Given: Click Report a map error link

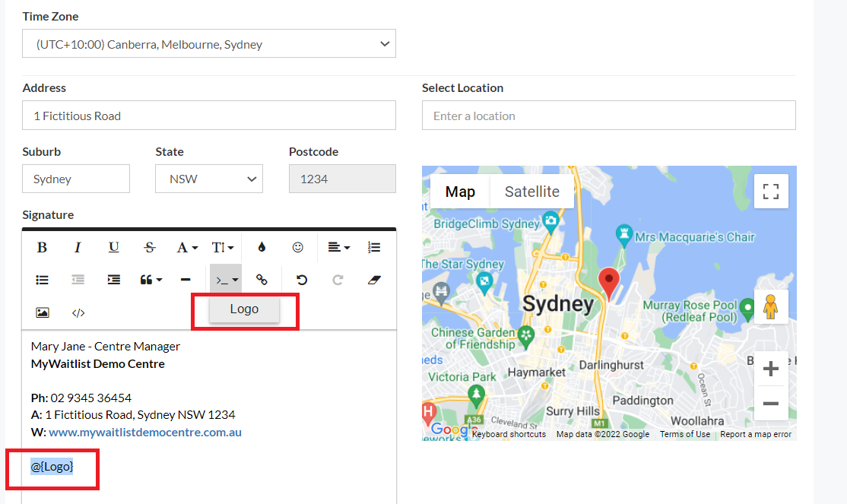Looking at the screenshot, I should (756, 434).
